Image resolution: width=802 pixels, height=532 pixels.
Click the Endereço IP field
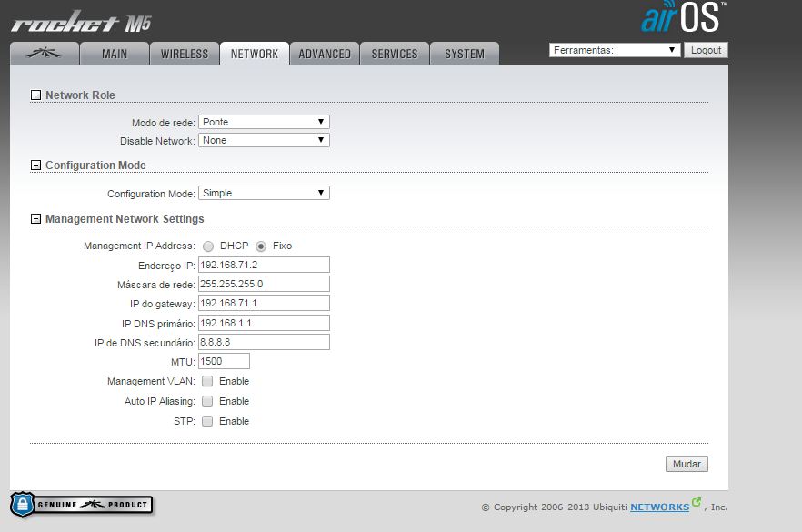pyautogui.click(x=264, y=265)
